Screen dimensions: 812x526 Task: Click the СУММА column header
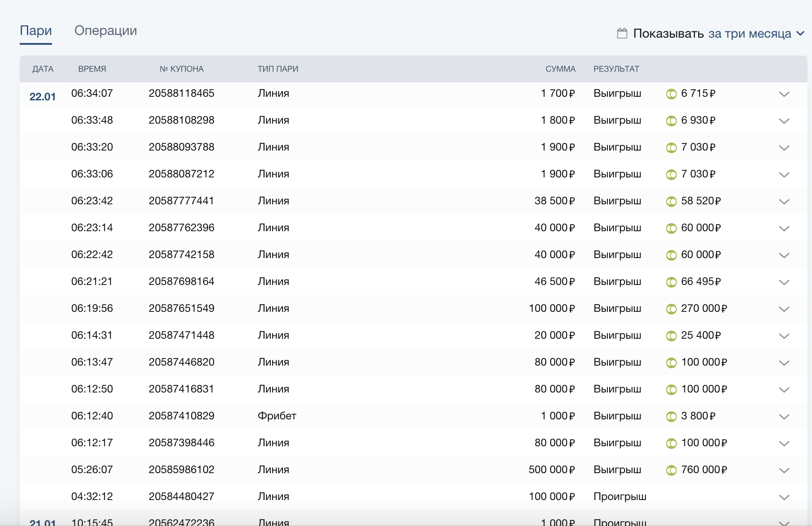point(560,69)
